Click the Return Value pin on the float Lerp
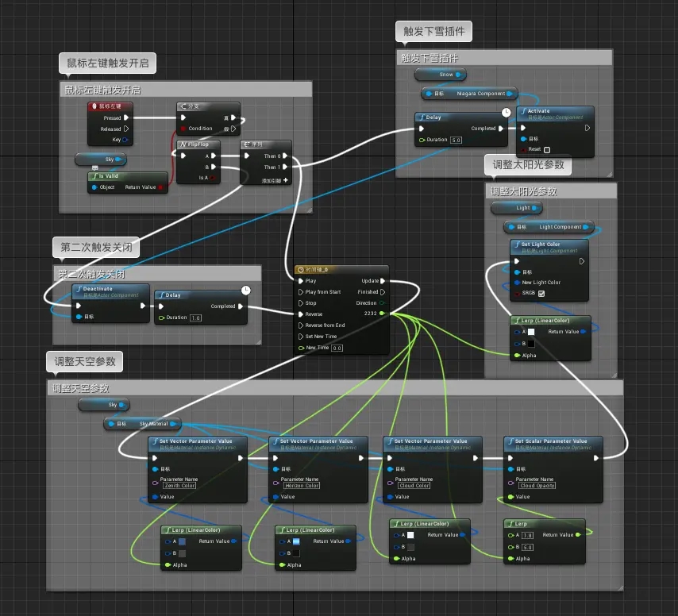The height and width of the screenshot is (616, 678). coord(578,535)
